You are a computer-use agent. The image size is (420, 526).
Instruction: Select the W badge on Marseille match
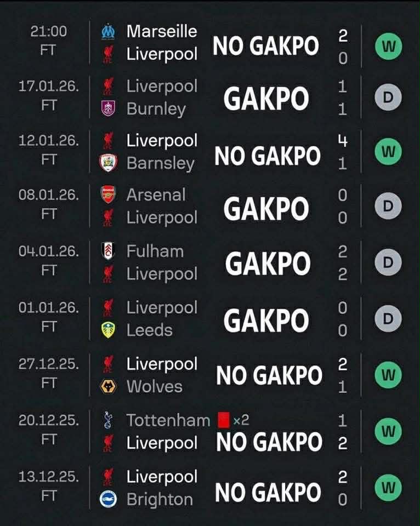click(389, 48)
